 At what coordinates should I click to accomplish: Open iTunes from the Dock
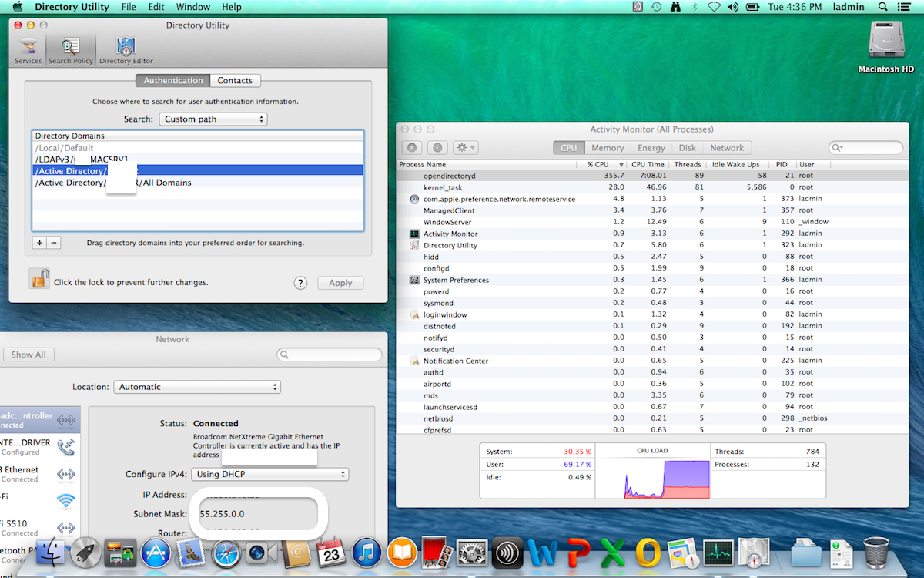367,553
